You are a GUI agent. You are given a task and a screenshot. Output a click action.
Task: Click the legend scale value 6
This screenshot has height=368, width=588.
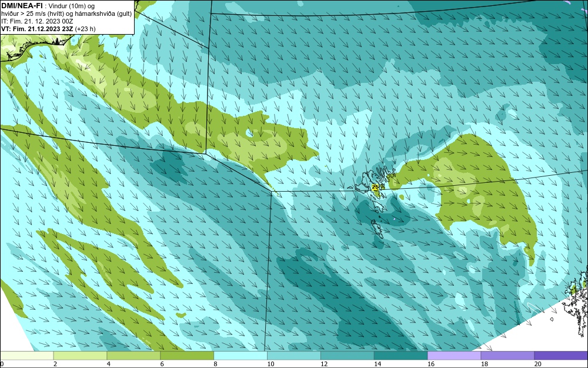coord(162,364)
